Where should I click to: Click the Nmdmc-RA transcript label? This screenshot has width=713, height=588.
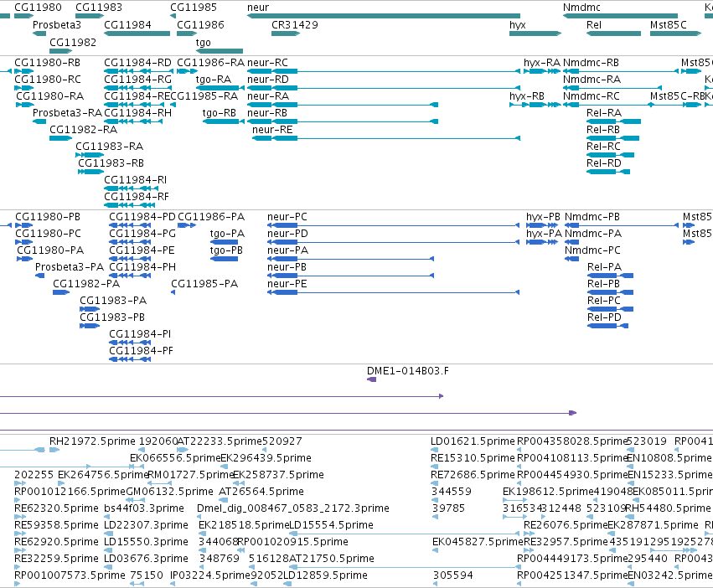point(592,79)
